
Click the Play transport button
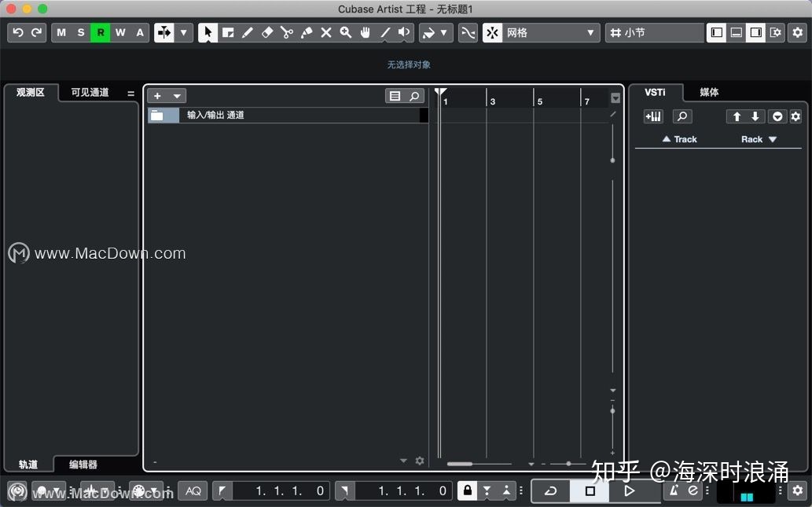629,490
